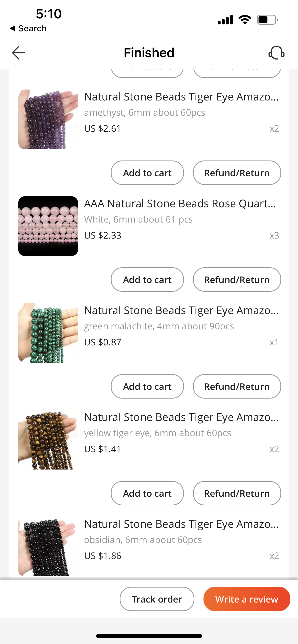
Task: Request refund for rose quartz beads
Action: point(237,280)
